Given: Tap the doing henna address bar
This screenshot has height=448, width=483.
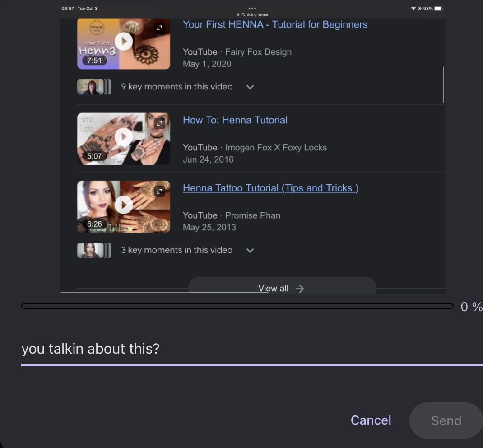Looking at the screenshot, I should (x=255, y=14).
